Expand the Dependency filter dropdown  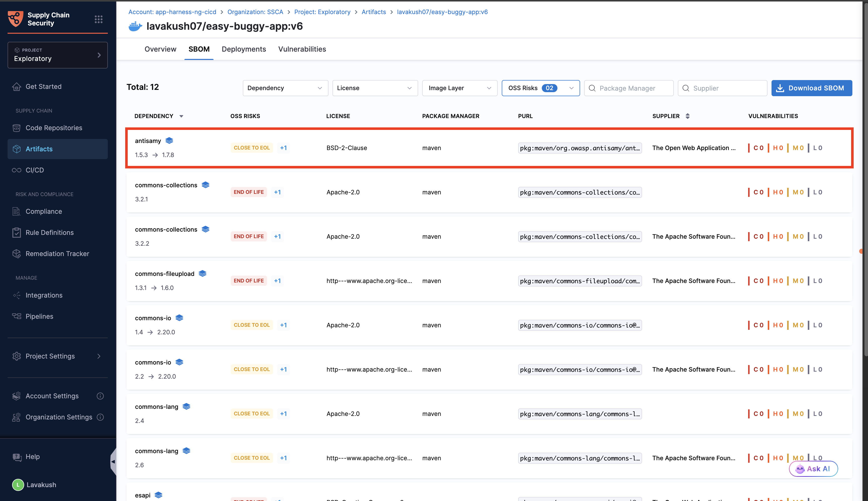click(x=285, y=88)
